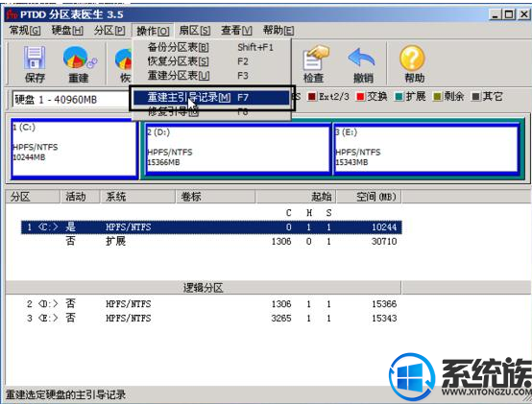Select 重建主引导记录[M] menu entry
The height and width of the screenshot is (404, 532).
[x=211, y=98]
